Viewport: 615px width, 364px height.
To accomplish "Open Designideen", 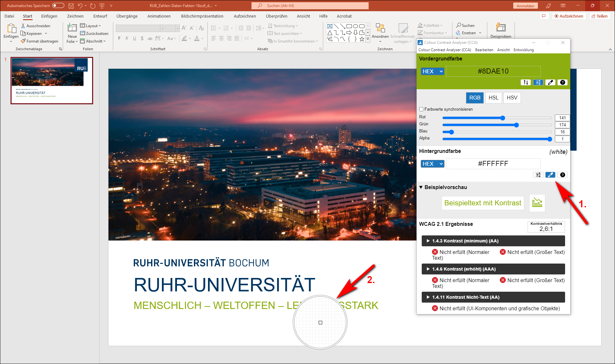I will click(501, 31).
